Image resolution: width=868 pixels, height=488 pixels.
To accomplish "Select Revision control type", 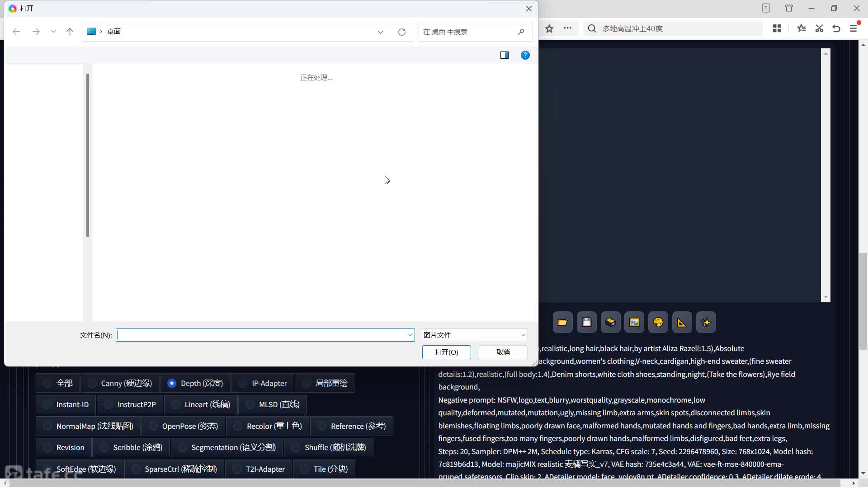I will [64, 447].
